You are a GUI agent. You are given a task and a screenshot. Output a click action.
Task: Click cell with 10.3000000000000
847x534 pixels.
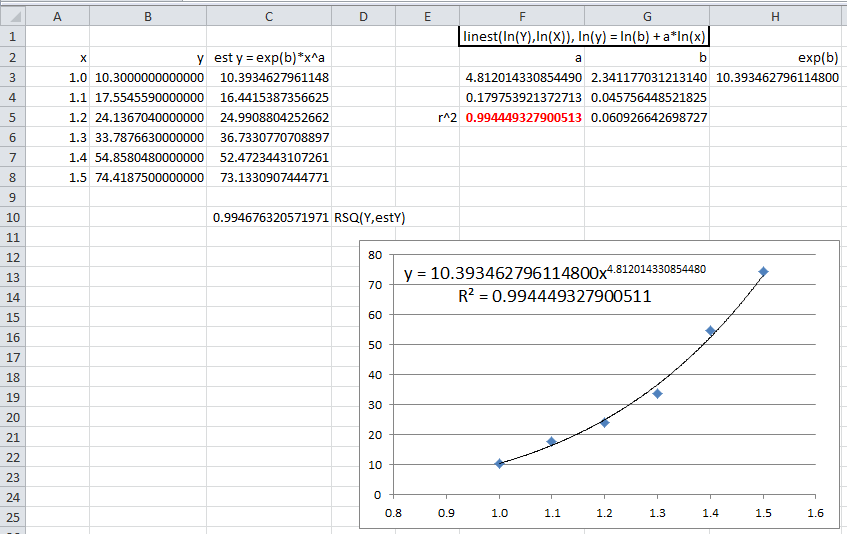[147, 77]
